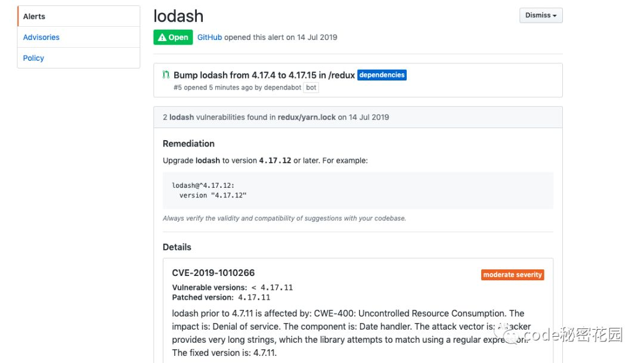Screen dimensions: 644x363
Task: Click the green Open status badge
Action: 172,37
